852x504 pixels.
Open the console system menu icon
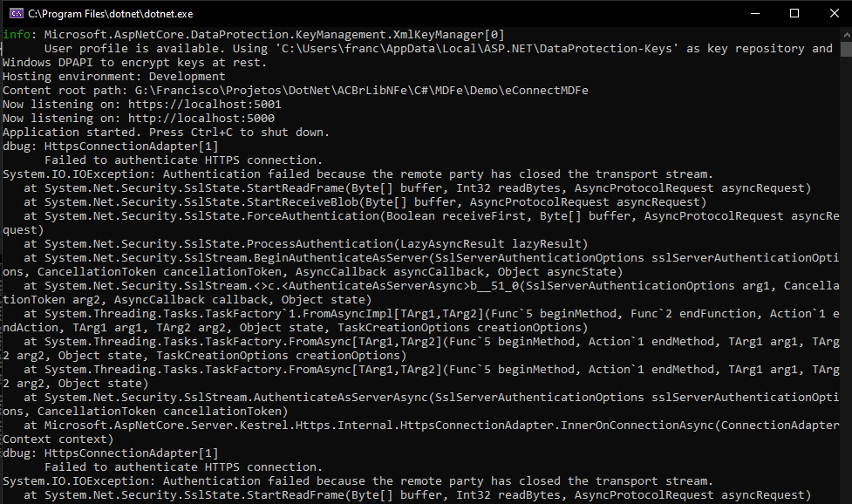17,14
